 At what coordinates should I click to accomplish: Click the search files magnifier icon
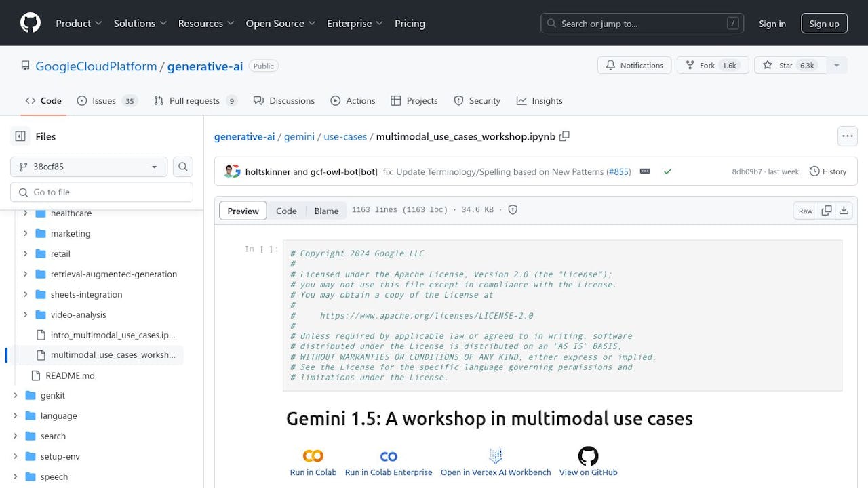182,167
